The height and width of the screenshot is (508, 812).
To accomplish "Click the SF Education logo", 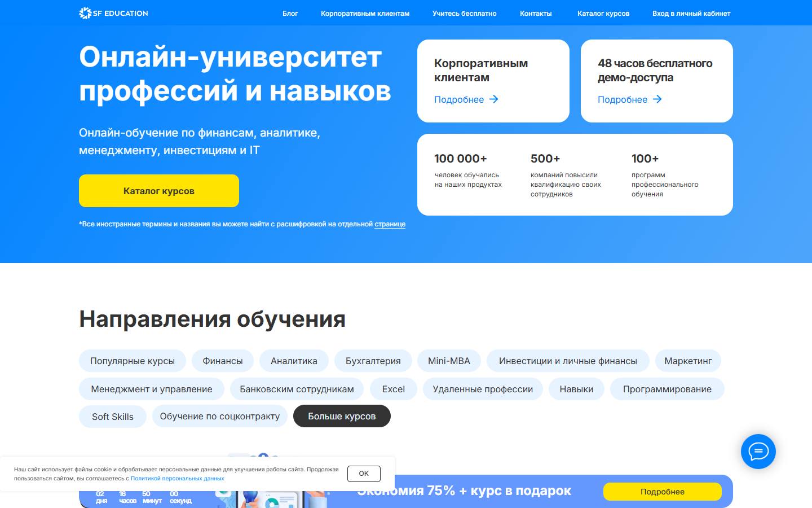I will (x=113, y=13).
